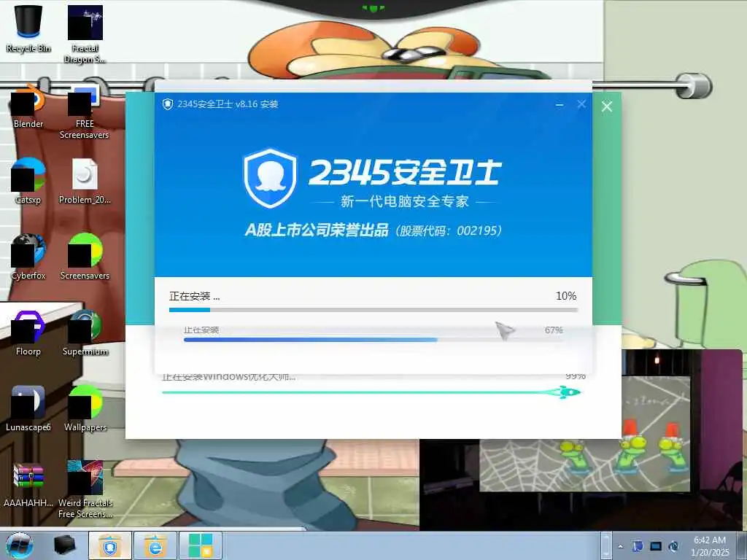
Task: Click the globe shield tray icon
Action: (673, 547)
